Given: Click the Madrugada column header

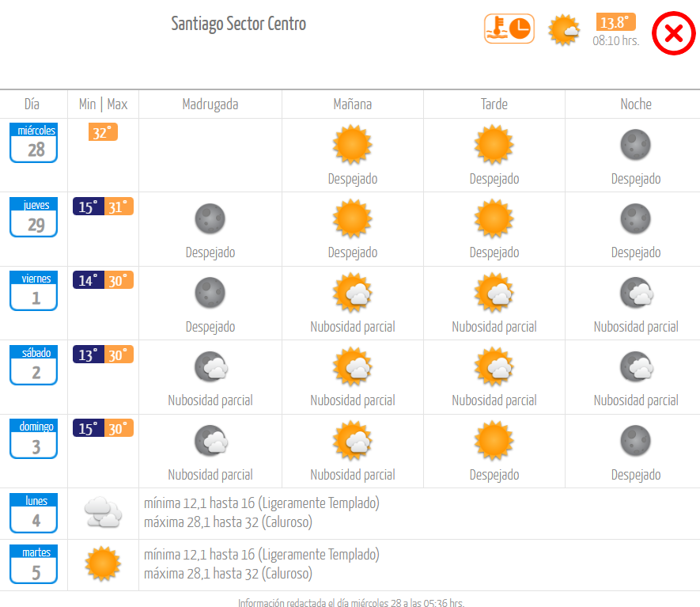Looking at the screenshot, I should pos(210,104).
